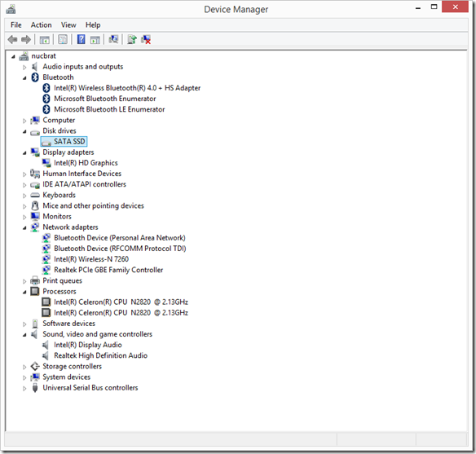Select Realtek PCIe GBE Family Controller
476x454 pixels.
[108, 270]
